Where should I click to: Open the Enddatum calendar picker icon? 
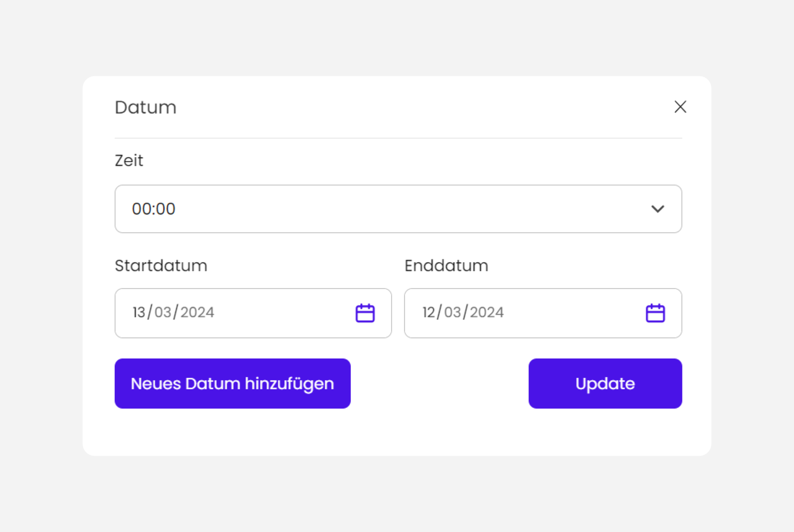[655, 313]
